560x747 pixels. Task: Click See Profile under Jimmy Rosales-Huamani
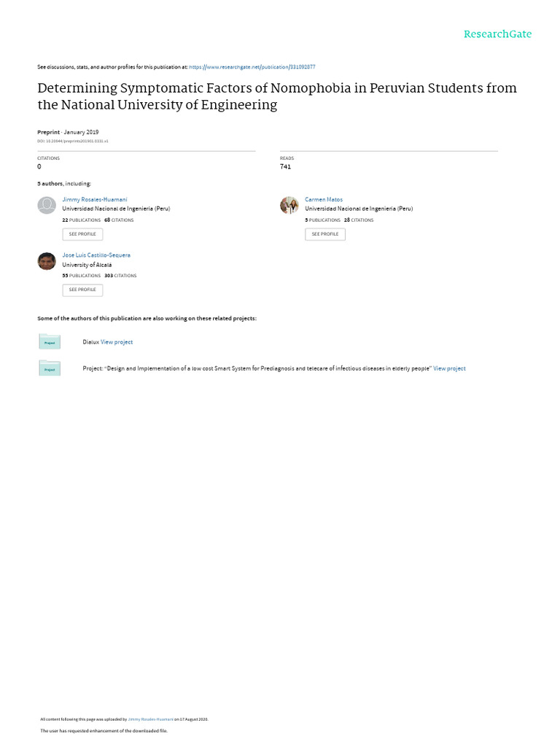82,234
